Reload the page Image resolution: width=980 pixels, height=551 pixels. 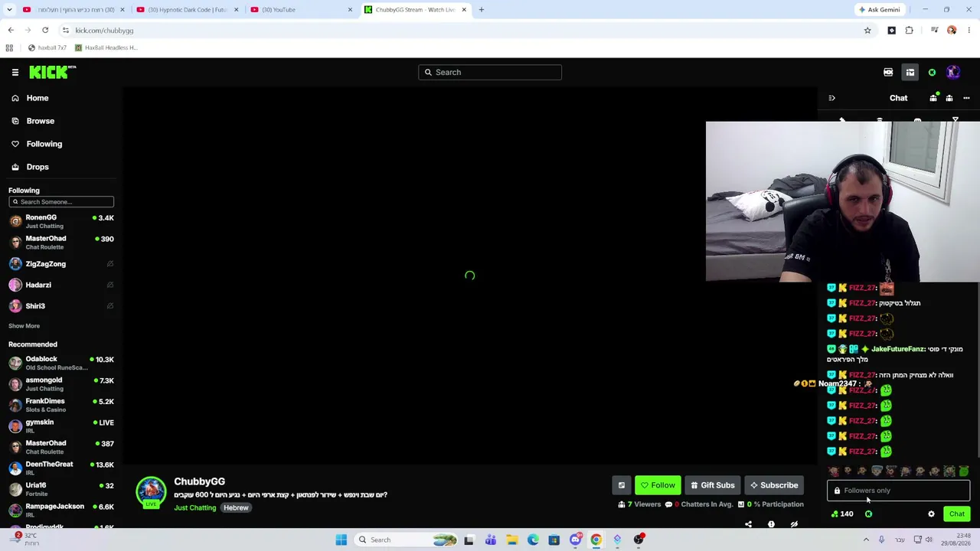click(45, 31)
